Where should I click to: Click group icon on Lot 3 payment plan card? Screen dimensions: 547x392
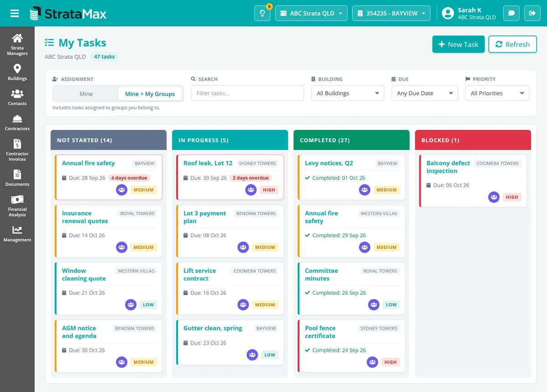[x=243, y=248]
